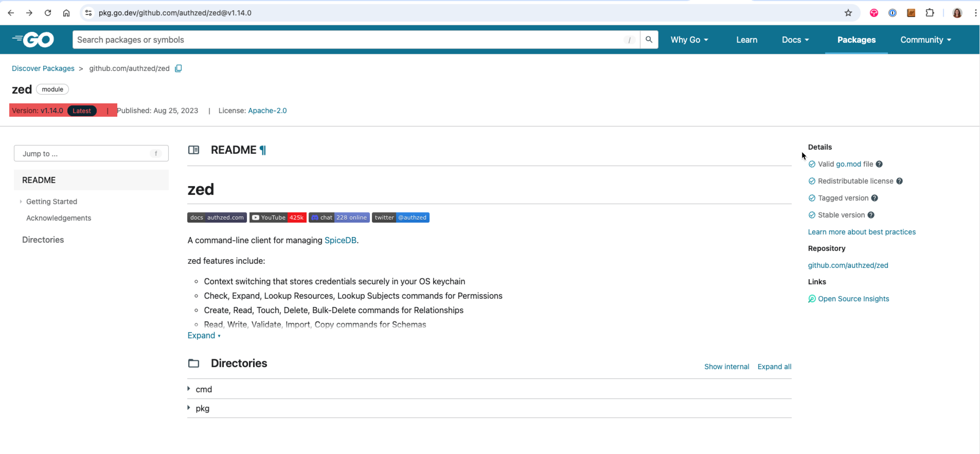Select the Packages nav tab
Image resolution: width=980 pixels, height=454 pixels.
(x=856, y=40)
